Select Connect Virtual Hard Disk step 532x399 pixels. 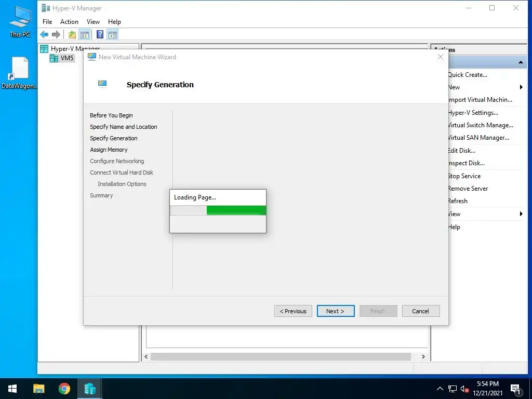[x=122, y=172]
